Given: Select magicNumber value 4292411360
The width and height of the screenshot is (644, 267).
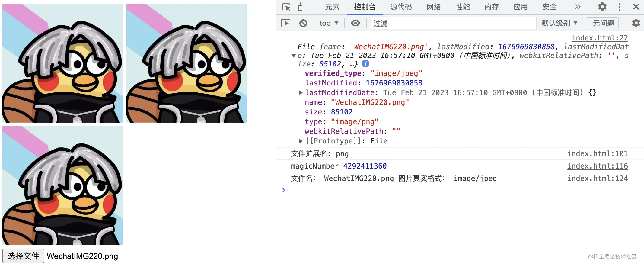Looking at the screenshot, I should point(365,166).
